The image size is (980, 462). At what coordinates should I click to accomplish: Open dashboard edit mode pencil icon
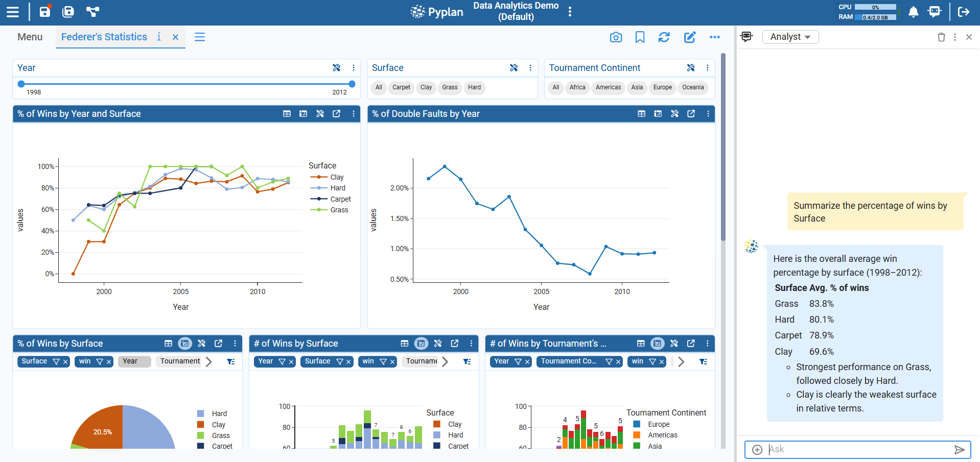coord(690,37)
